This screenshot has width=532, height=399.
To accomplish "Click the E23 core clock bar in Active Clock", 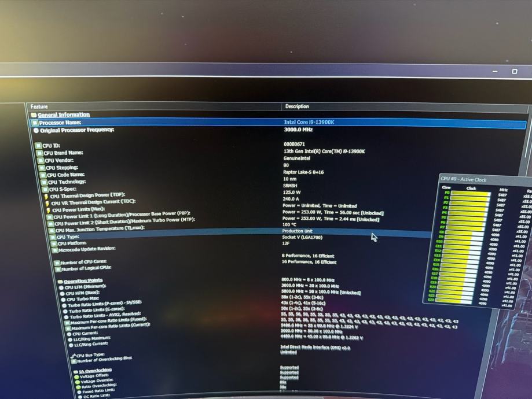I will coord(453,301).
